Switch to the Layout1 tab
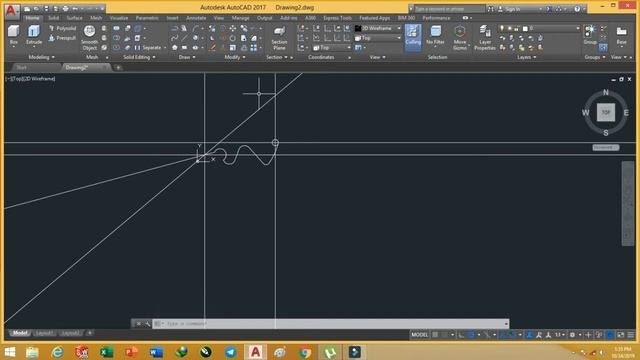This screenshot has height=360, width=640. click(44, 333)
